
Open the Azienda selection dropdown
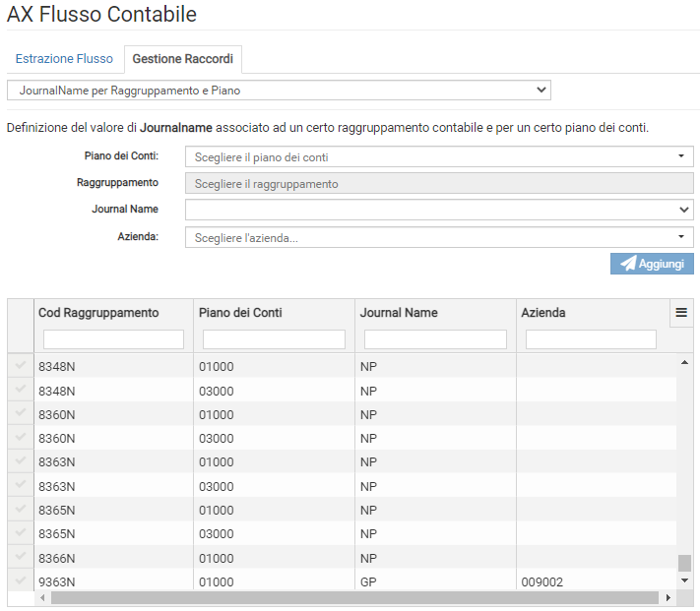(439, 237)
